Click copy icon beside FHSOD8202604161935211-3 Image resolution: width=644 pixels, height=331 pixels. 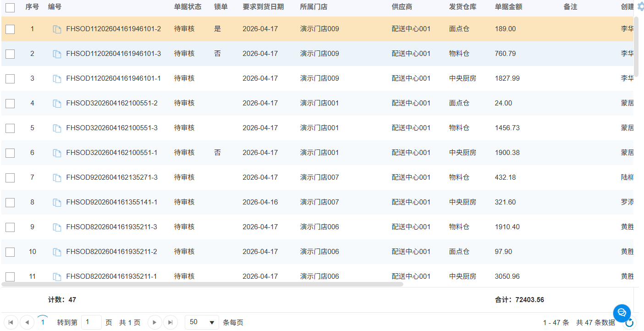tap(57, 227)
